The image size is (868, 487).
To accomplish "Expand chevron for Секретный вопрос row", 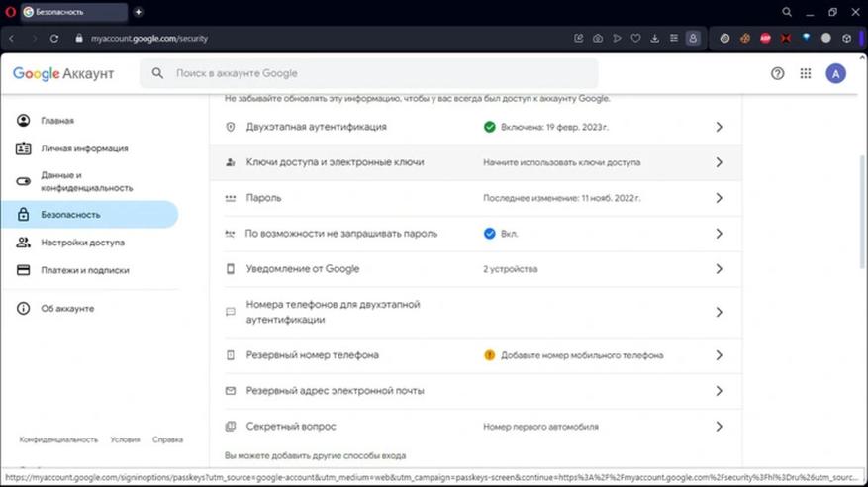I will click(x=720, y=426).
